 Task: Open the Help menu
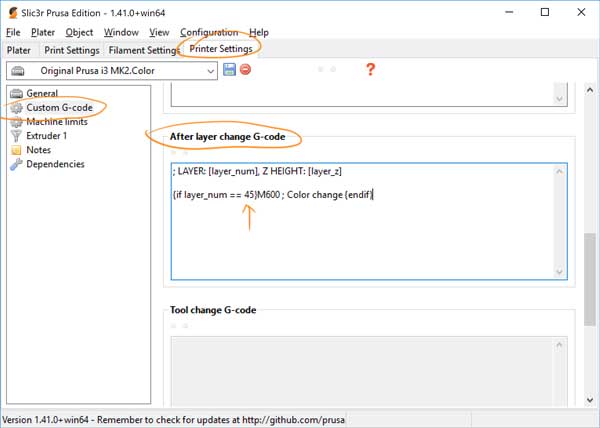259,33
